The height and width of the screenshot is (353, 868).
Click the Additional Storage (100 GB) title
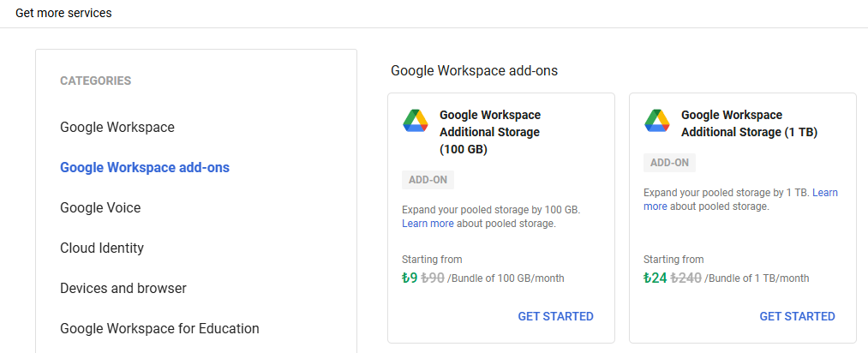[x=490, y=132]
